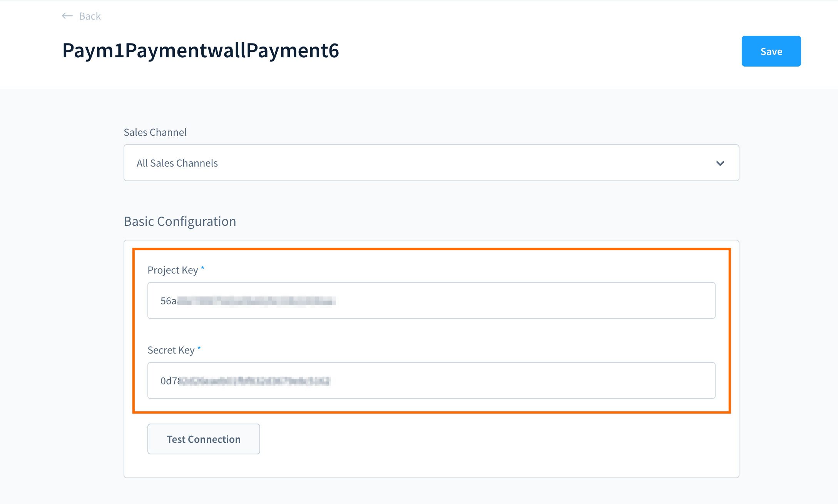This screenshot has width=838, height=504.
Task: Click the Sales Channel field label
Action: click(x=155, y=132)
